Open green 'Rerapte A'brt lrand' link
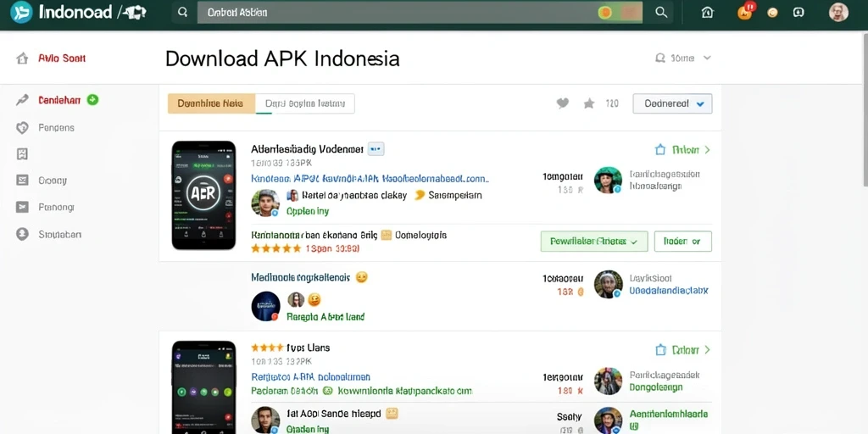Screen dimensions: 868x434 pos(325,317)
